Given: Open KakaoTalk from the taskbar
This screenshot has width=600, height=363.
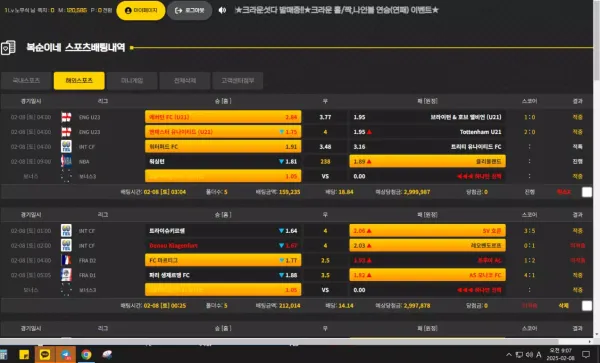Looking at the screenshot, I should coord(45,355).
